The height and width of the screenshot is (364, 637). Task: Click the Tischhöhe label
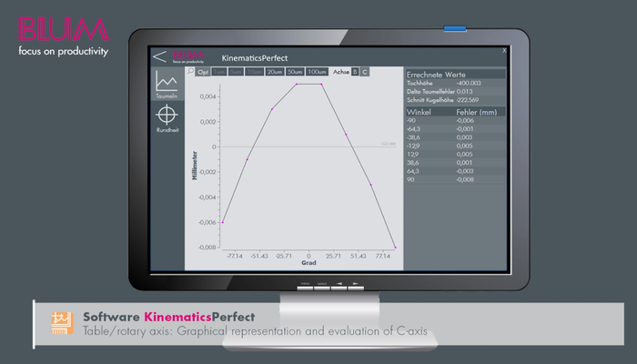tap(420, 83)
